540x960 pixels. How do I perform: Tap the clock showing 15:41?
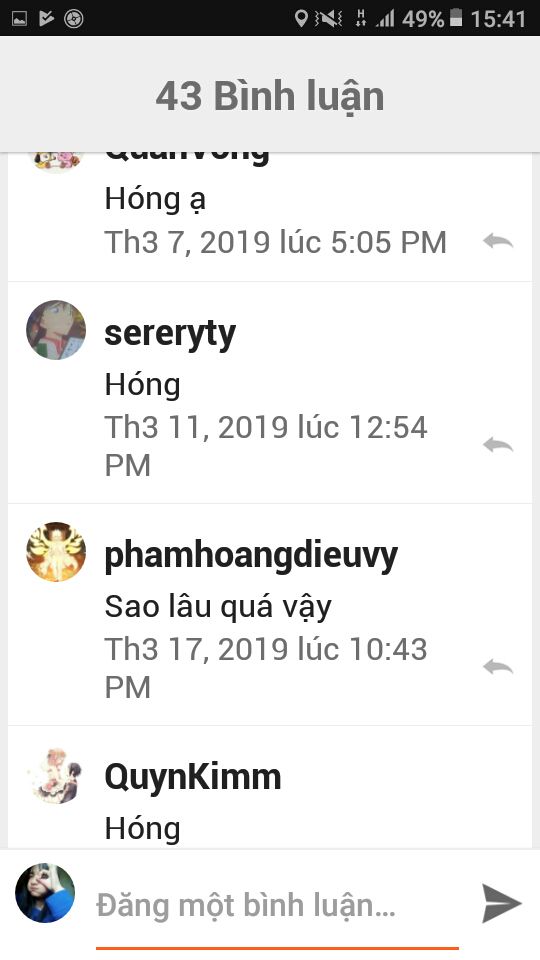coord(498,19)
